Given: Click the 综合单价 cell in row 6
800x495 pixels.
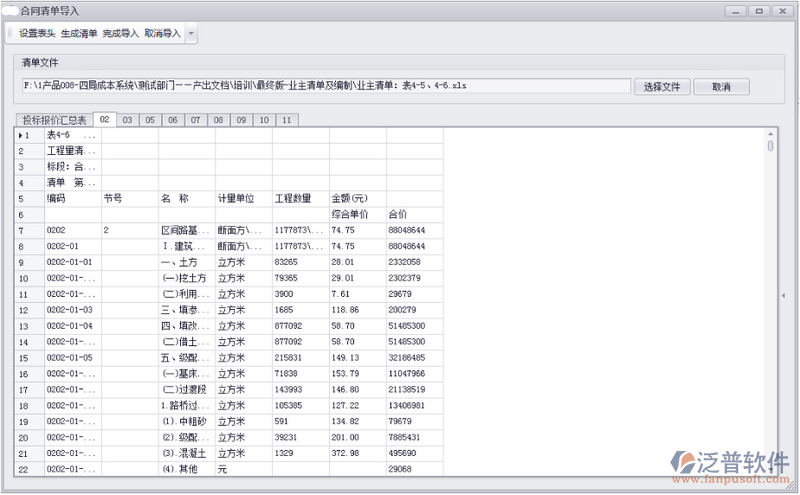Looking at the screenshot, I should tap(357, 214).
